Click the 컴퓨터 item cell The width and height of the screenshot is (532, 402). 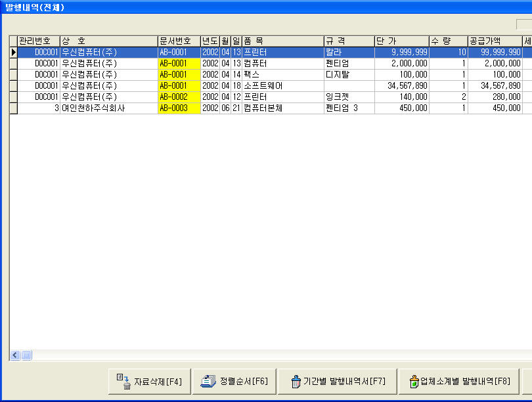pyautogui.click(x=283, y=64)
